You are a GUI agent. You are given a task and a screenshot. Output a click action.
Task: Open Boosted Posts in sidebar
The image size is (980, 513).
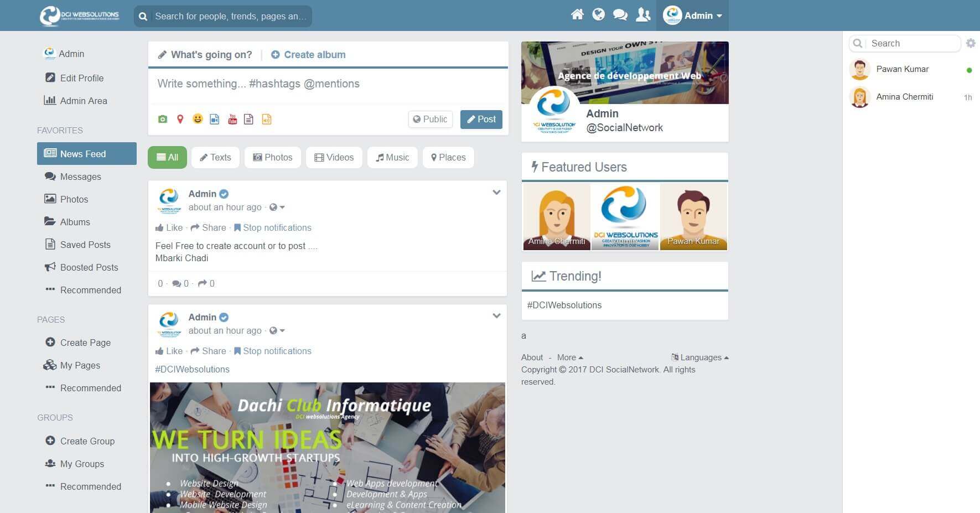pyautogui.click(x=87, y=267)
